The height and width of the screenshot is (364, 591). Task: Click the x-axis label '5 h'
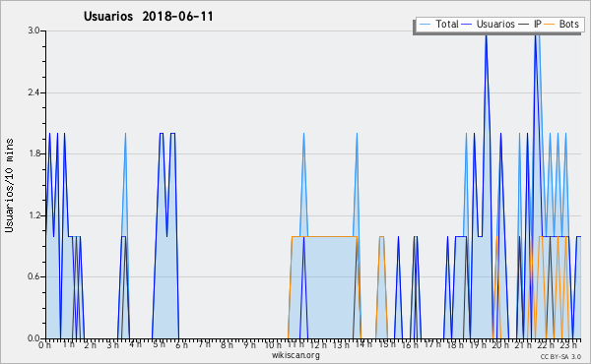coord(159,344)
